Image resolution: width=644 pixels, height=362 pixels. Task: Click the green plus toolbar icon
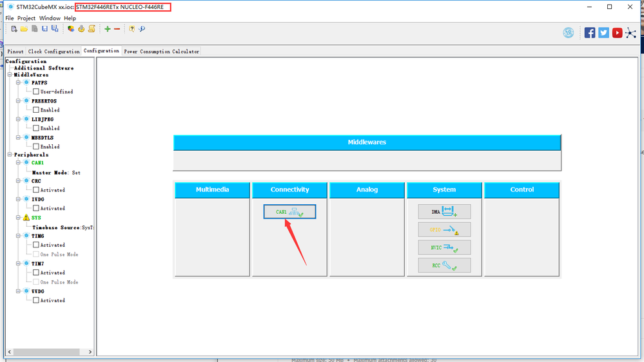coord(107,29)
